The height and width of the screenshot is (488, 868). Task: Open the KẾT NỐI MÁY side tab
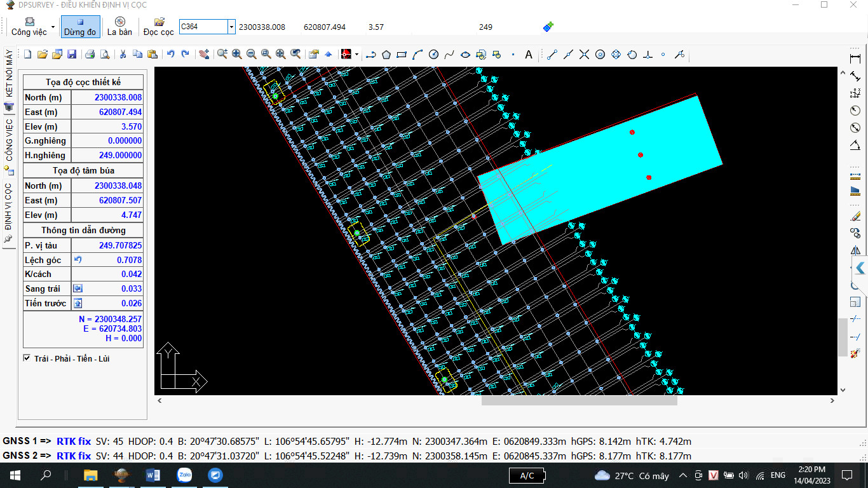point(8,73)
